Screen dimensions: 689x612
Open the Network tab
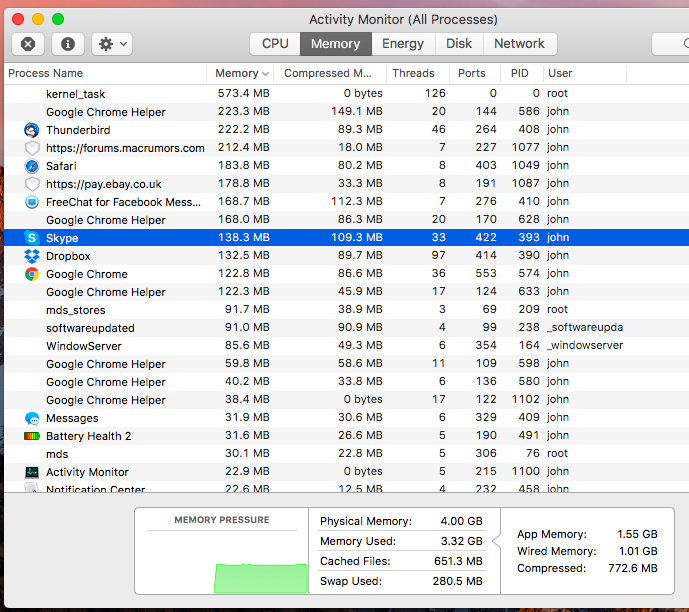click(x=519, y=44)
